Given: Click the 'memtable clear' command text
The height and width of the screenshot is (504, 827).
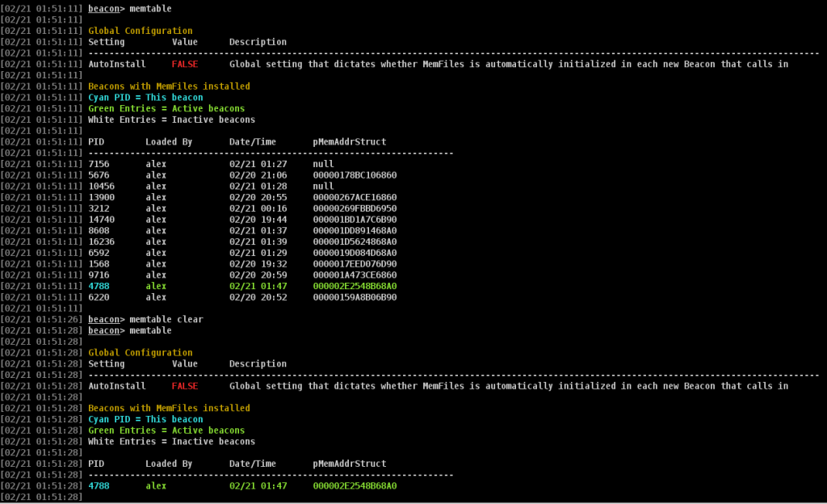Looking at the screenshot, I should click(166, 320).
